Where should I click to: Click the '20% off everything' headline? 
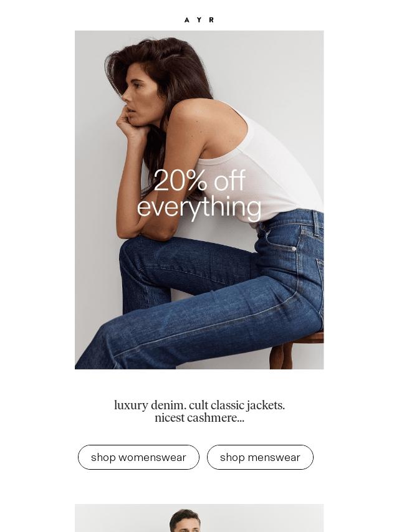pos(199,194)
